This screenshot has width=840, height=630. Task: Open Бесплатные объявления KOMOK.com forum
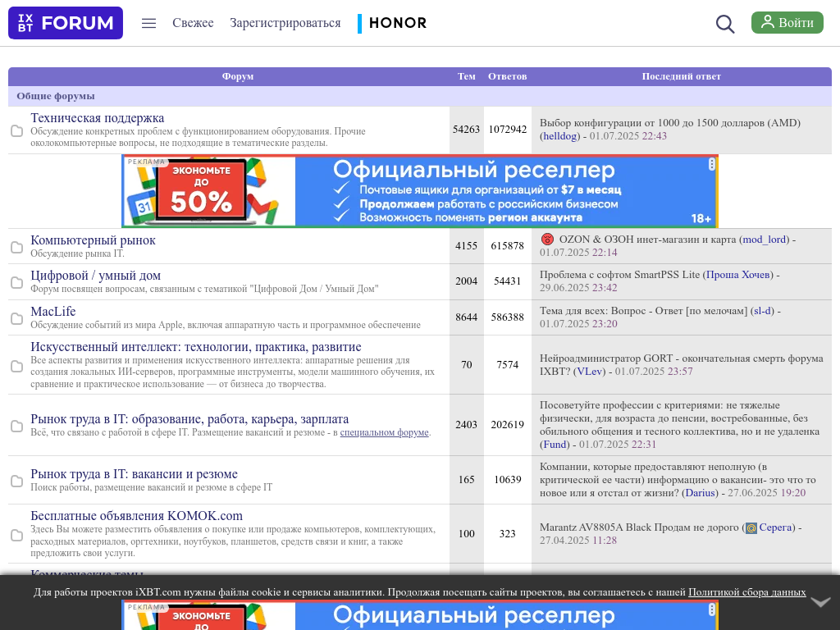(136, 516)
